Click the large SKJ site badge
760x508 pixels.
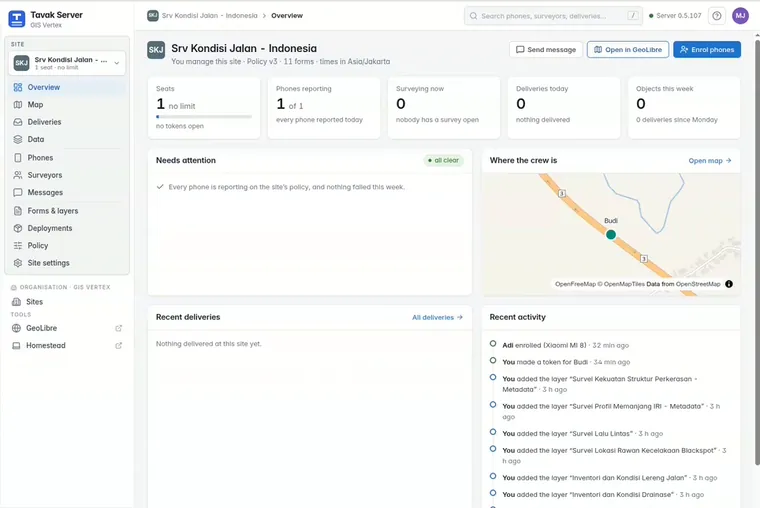(156, 50)
